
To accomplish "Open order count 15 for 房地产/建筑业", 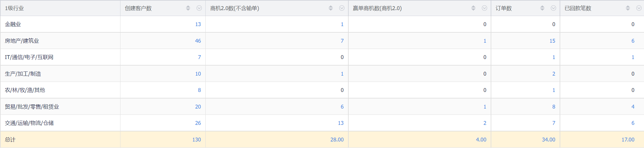I will [552, 41].
